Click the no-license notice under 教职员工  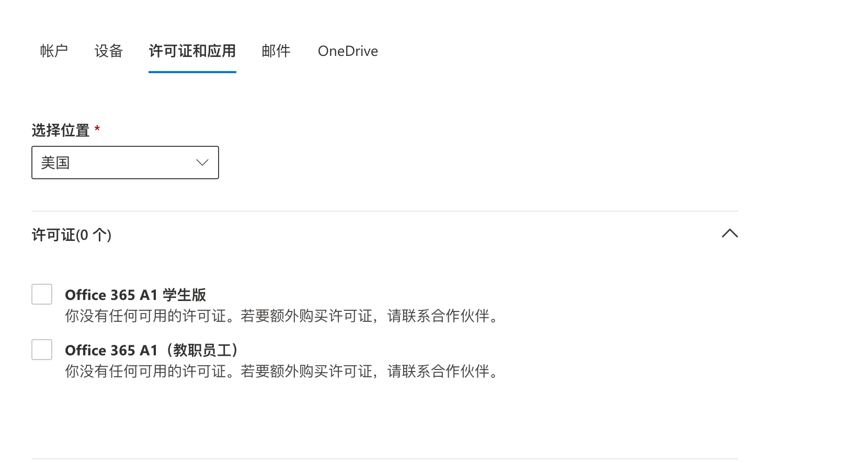tap(284, 371)
